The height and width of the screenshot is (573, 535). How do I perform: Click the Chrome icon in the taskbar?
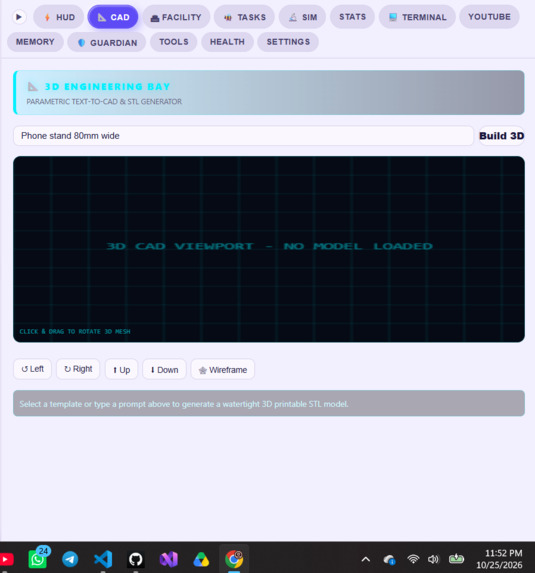[234, 559]
